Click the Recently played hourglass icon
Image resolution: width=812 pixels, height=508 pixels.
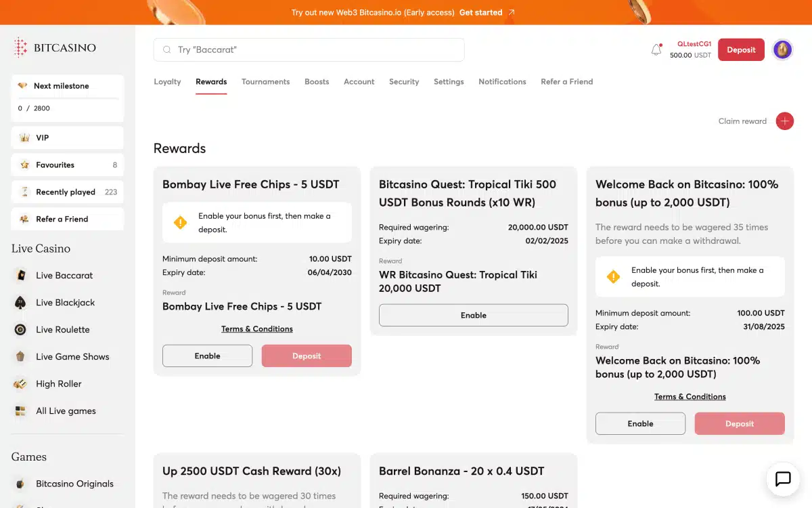pyautogui.click(x=24, y=192)
